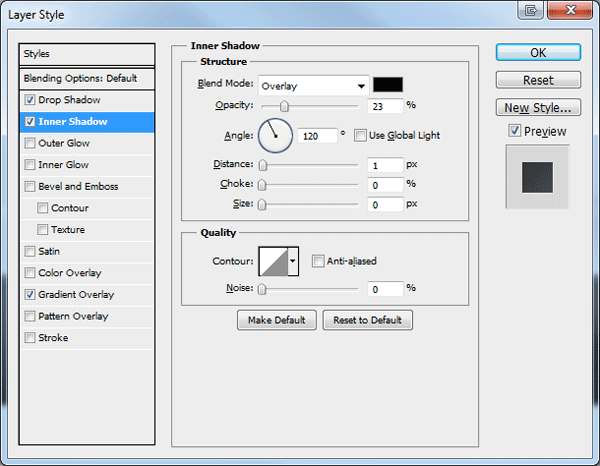
Task: Click the Angle value field
Action: tap(318, 136)
